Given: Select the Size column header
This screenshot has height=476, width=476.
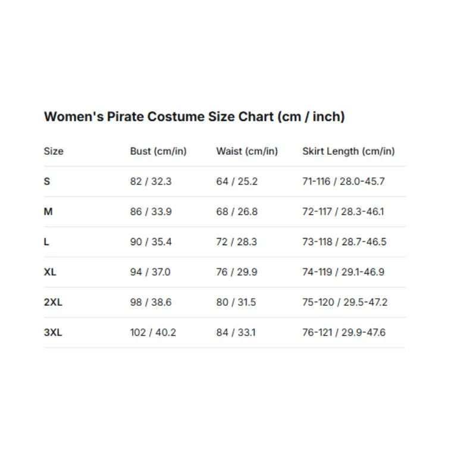Looking at the screenshot, I should (x=54, y=151).
